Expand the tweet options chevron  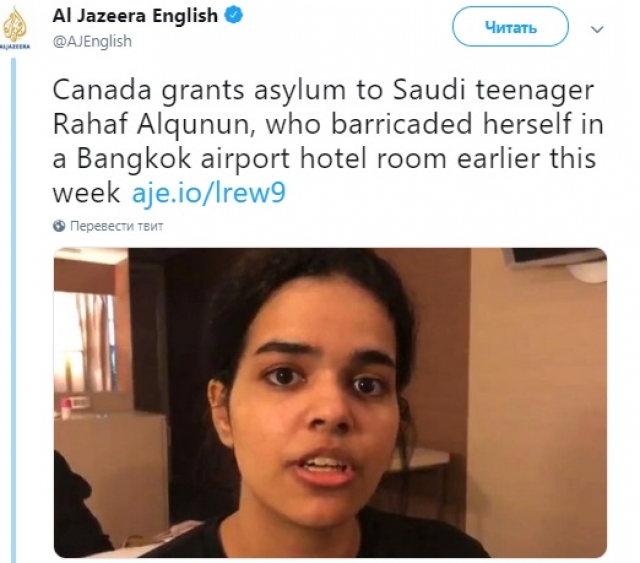597,29
